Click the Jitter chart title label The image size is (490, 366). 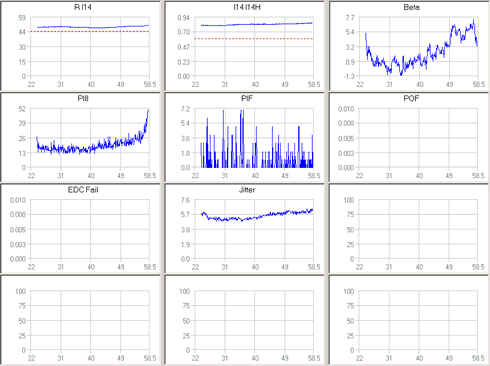247,190
